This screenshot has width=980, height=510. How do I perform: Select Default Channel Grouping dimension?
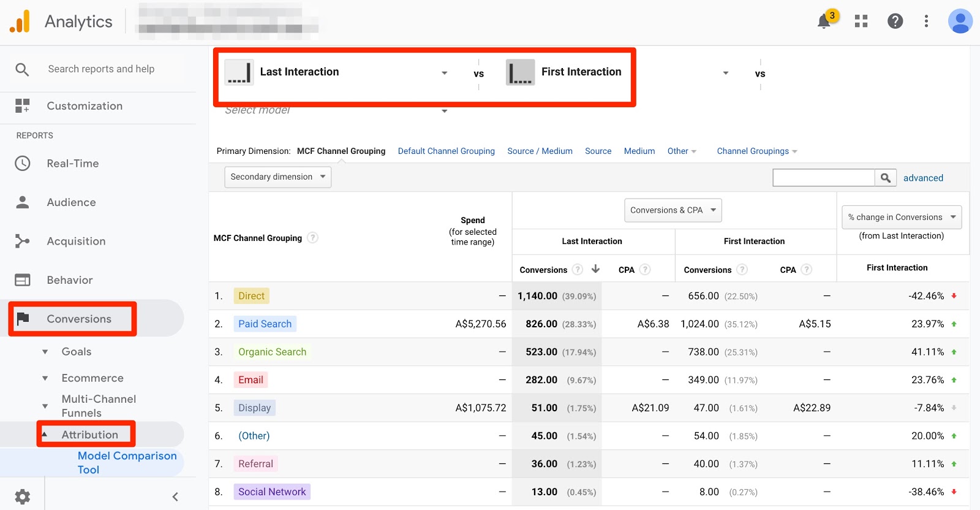[447, 151]
